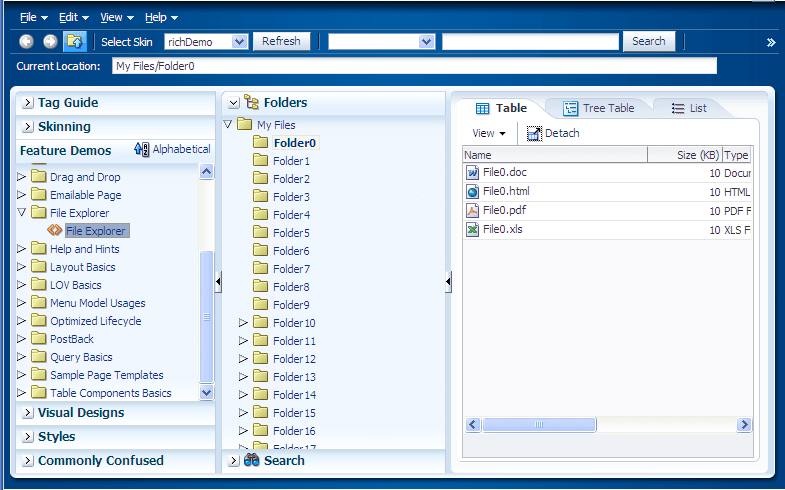Image resolution: width=785 pixels, height=490 pixels.
Task: Click the back navigation arrow icon
Action: pos(27,42)
